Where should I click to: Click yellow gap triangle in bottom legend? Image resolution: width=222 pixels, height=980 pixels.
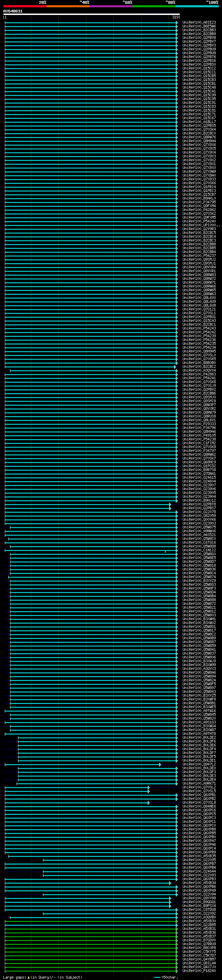(28, 977)
